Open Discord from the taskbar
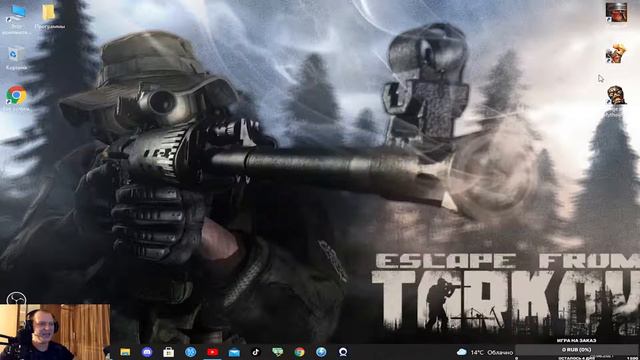Viewport: 640px width, 360px height. pyautogui.click(x=147, y=352)
